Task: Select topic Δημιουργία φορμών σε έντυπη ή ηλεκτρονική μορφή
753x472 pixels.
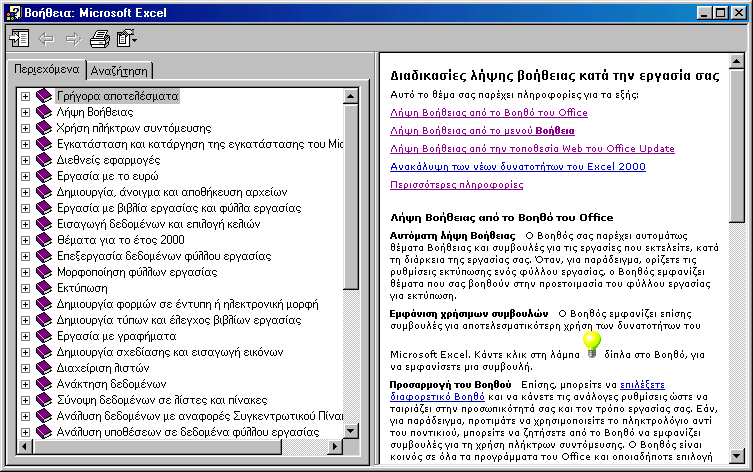Action: [x=187, y=304]
